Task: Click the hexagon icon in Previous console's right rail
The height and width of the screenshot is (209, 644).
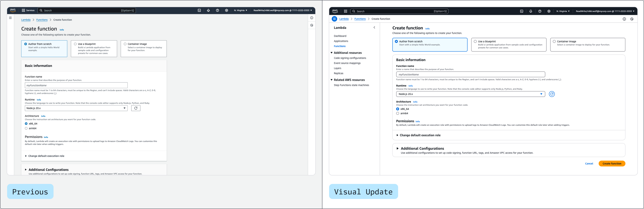Action: pyautogui.click(x=312, y=25)
